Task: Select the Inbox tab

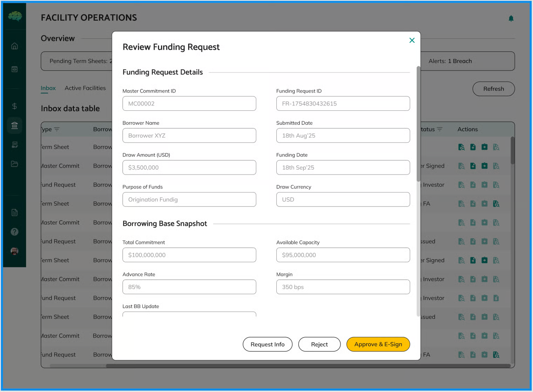Action: tap(48, 88)
